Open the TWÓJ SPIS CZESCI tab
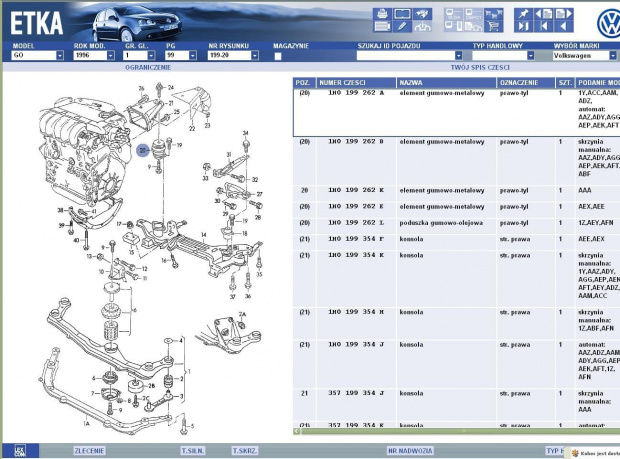 coord(480,68)
